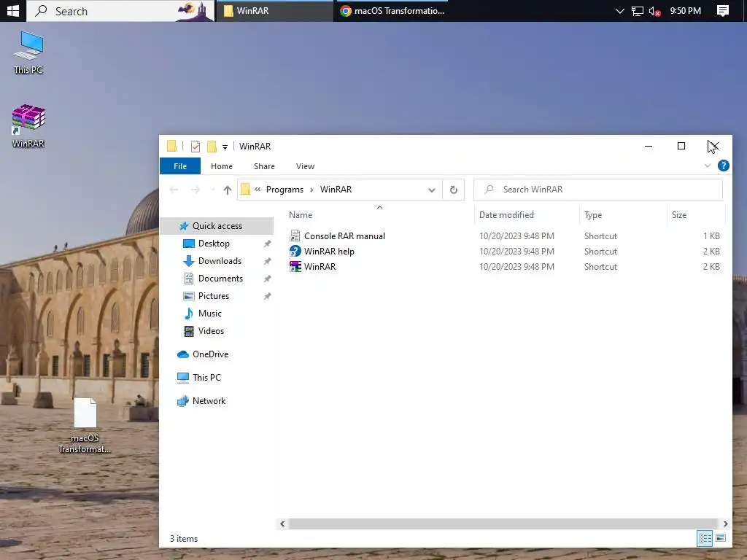Open the Home ribbon tab

pyautogui.click(x=222, y=166)
